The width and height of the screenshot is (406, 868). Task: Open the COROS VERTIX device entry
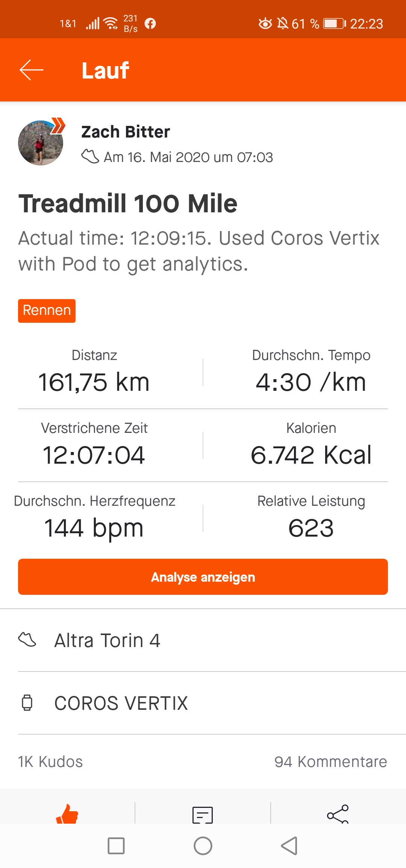(x=121, y=703)
